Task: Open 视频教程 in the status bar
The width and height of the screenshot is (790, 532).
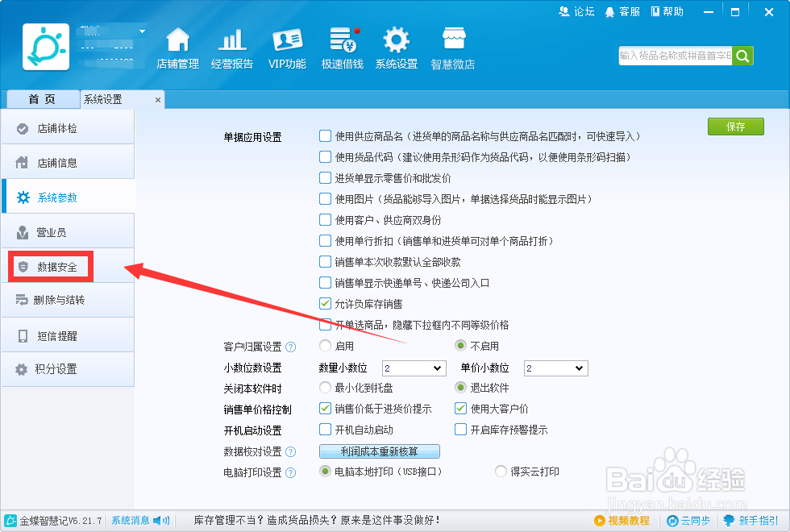Action: [x=622, y=521]
